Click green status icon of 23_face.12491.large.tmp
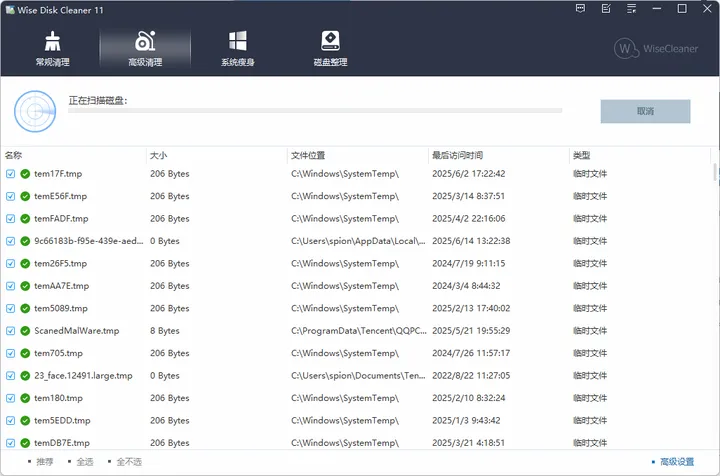Screen dimensions: 720x476 25,375
